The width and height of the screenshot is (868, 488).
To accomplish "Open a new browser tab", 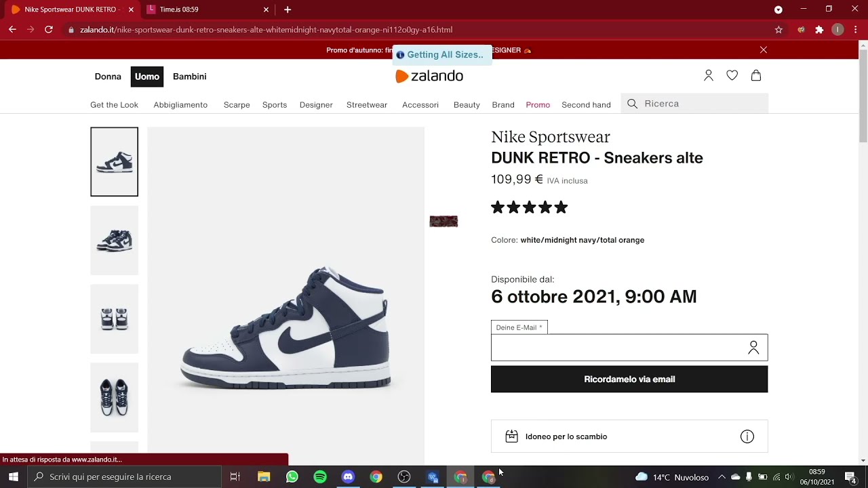I will pos(288,9).
